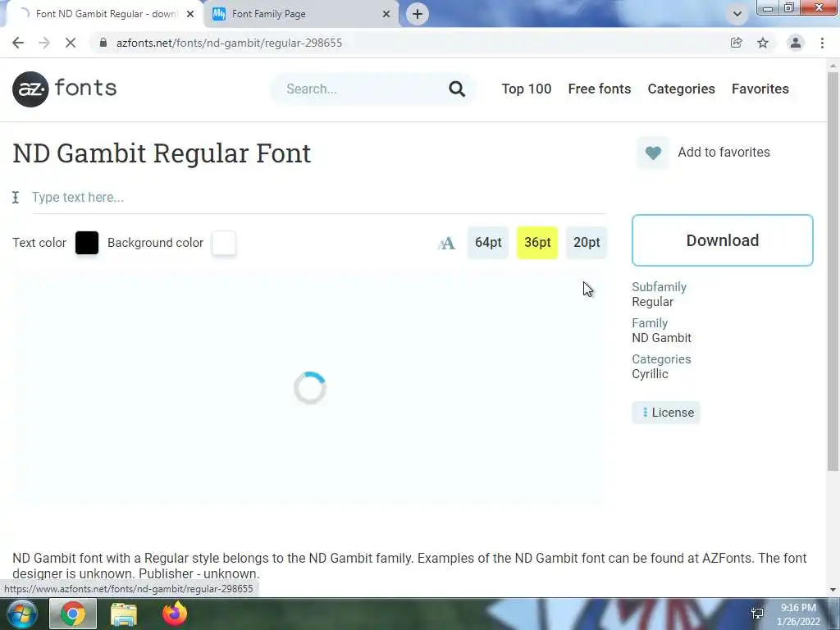Stop page loading with X button
This screenshot has width=840, height=630.
71,43
